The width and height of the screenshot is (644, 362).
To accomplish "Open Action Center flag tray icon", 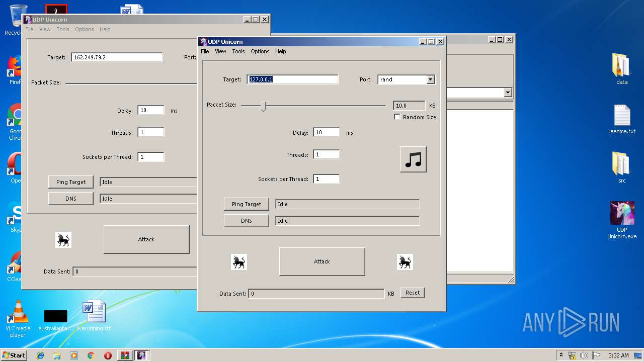I will click(x=596, y=355).
